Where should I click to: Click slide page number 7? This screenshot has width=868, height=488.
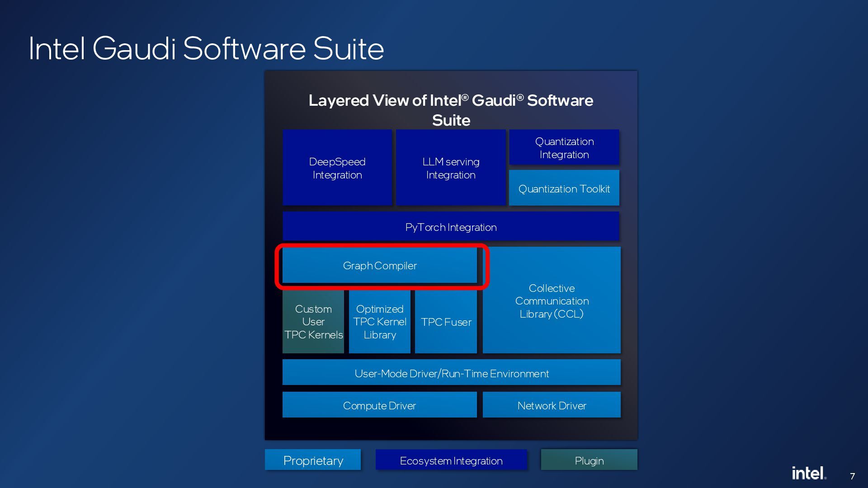click(x=852, y=476)
